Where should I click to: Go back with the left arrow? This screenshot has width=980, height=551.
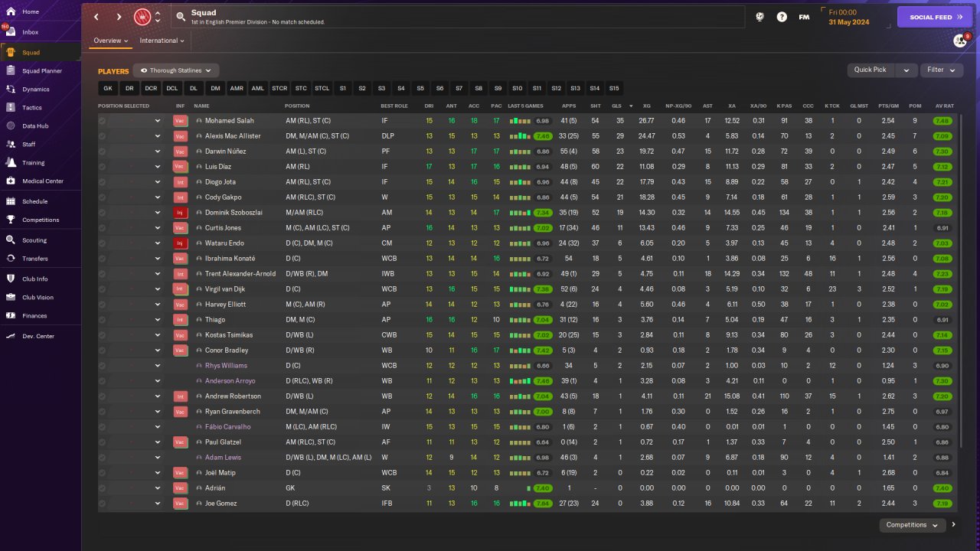96,17
